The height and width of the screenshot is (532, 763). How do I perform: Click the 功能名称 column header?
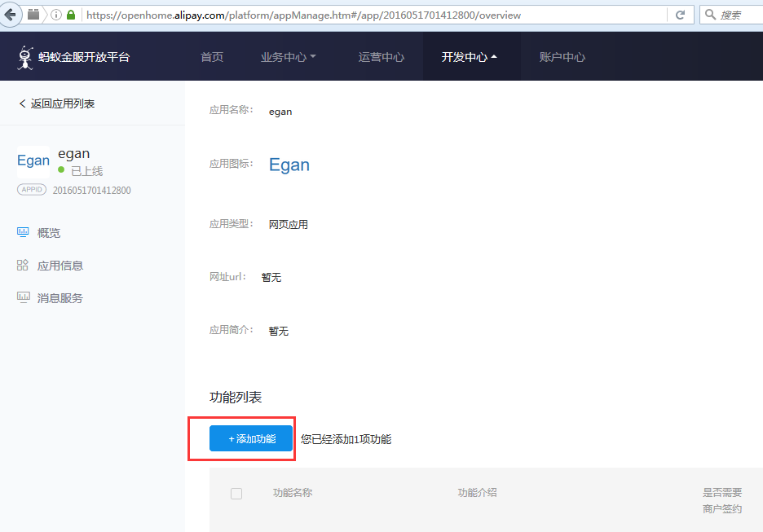(x=293, y=493)
